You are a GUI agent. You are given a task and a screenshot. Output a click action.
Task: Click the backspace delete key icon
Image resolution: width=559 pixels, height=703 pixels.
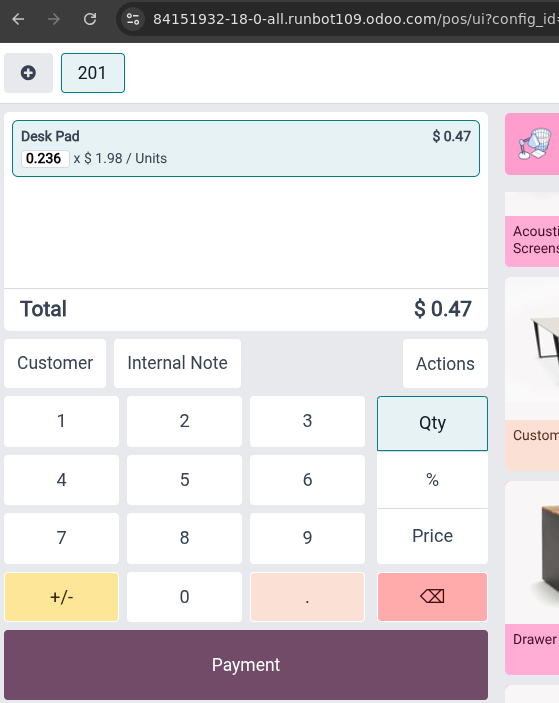pos(432,596)
